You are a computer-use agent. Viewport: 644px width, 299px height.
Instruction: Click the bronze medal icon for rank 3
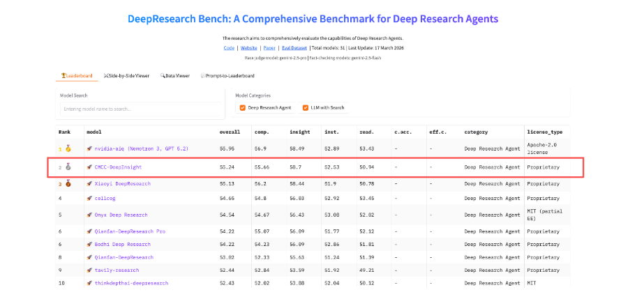(x=68, y=184)
